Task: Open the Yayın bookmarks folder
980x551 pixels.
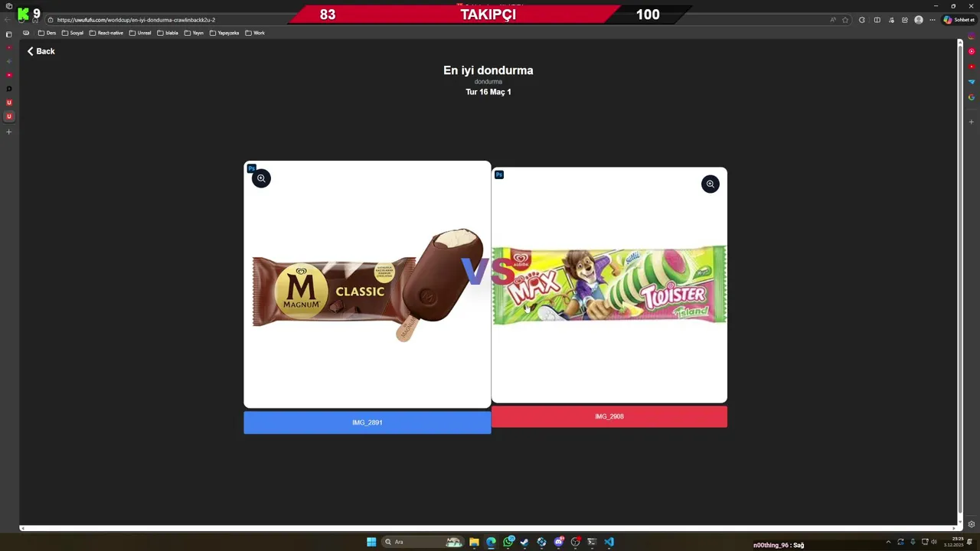Action: coord(194,33)
